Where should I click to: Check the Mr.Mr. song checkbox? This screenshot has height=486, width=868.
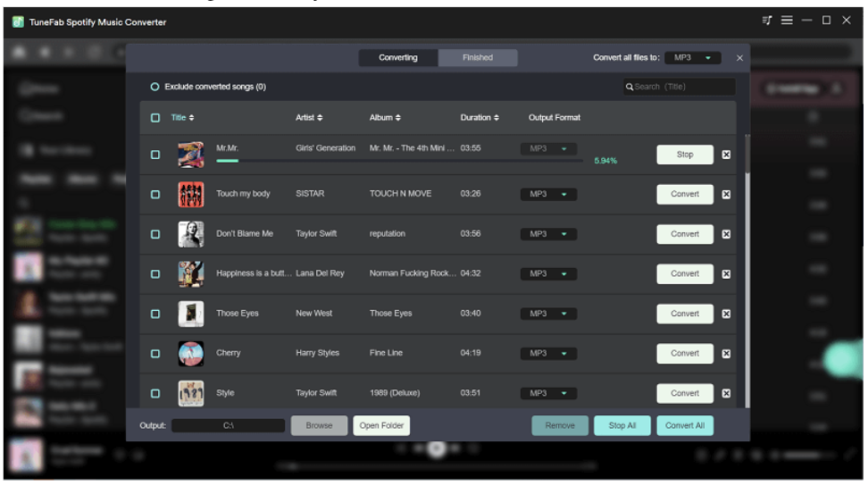tap(155, 155)
